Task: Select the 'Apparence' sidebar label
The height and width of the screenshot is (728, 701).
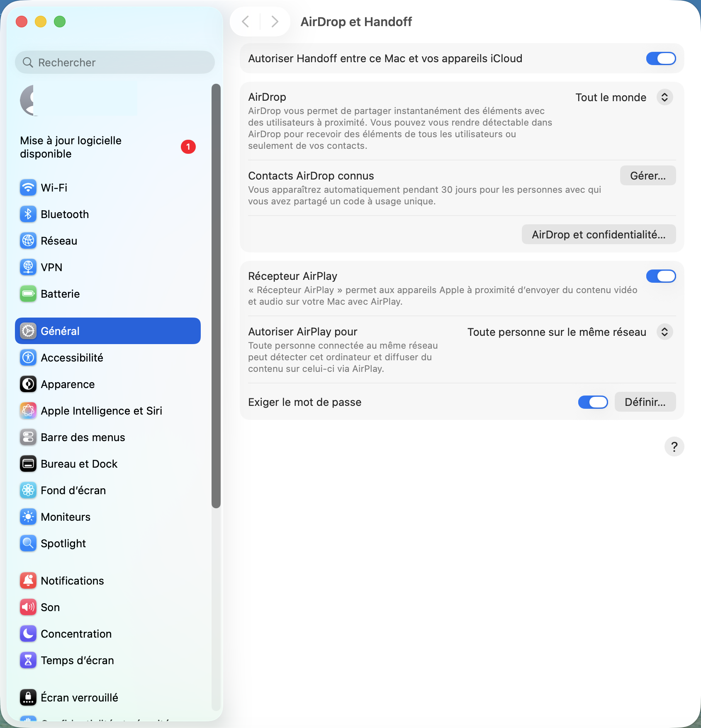Action: coord(68,384)
